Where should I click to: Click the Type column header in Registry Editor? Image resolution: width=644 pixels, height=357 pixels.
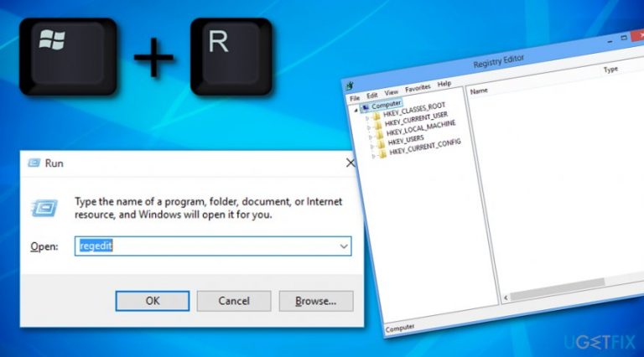610,70
